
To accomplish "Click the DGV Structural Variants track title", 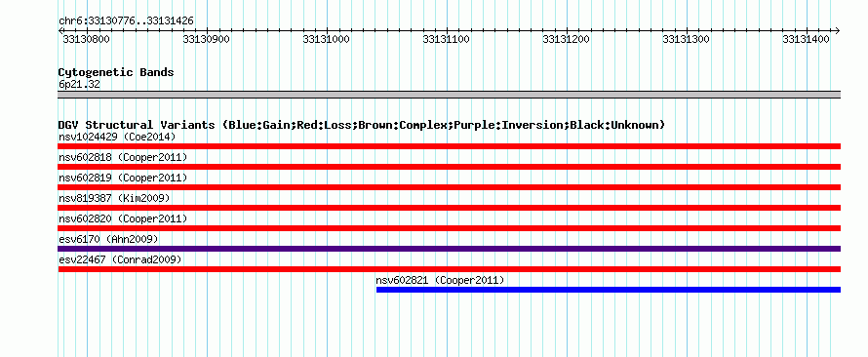I will pyautogui.click(x=362, y=125).
